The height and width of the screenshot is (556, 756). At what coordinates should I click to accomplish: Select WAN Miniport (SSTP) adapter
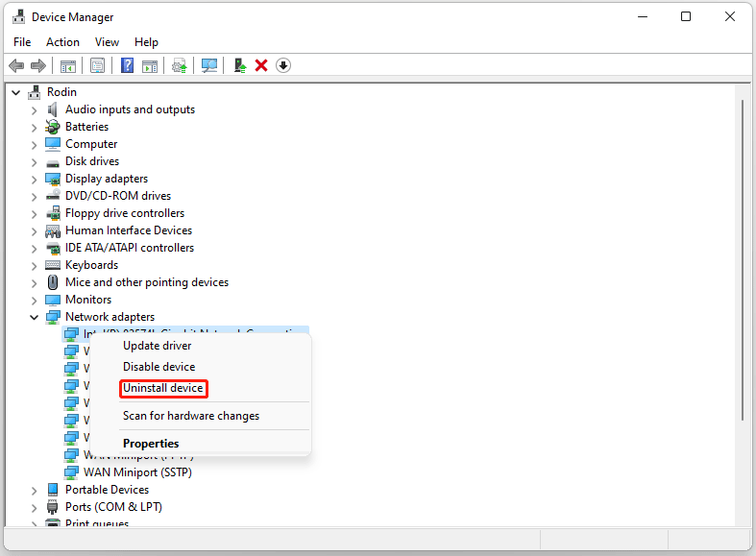click(135, 472)
